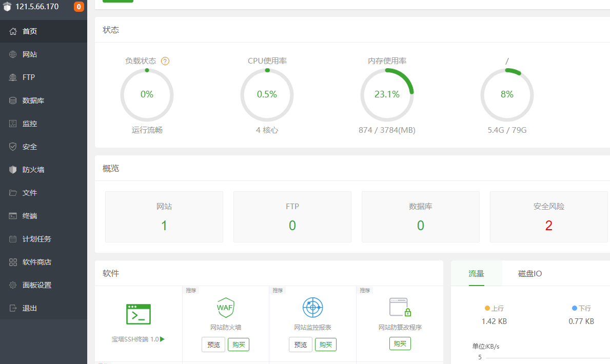
Task: Click the gear icon beside 面板设置
Action: 13,285
